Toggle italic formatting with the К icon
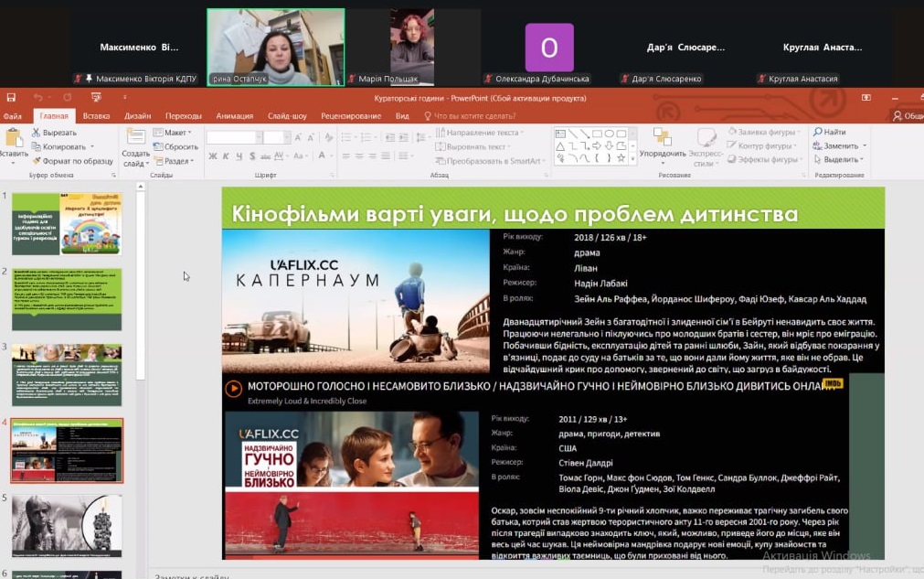The height and width of the screenshot is (579, 924). (226, 156)
